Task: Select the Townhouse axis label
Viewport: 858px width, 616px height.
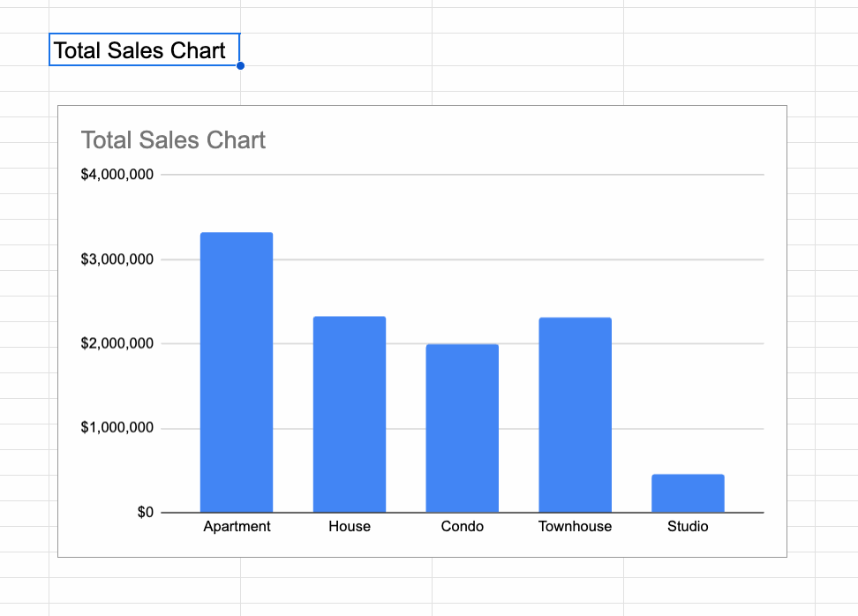Action: coord(575,527)
